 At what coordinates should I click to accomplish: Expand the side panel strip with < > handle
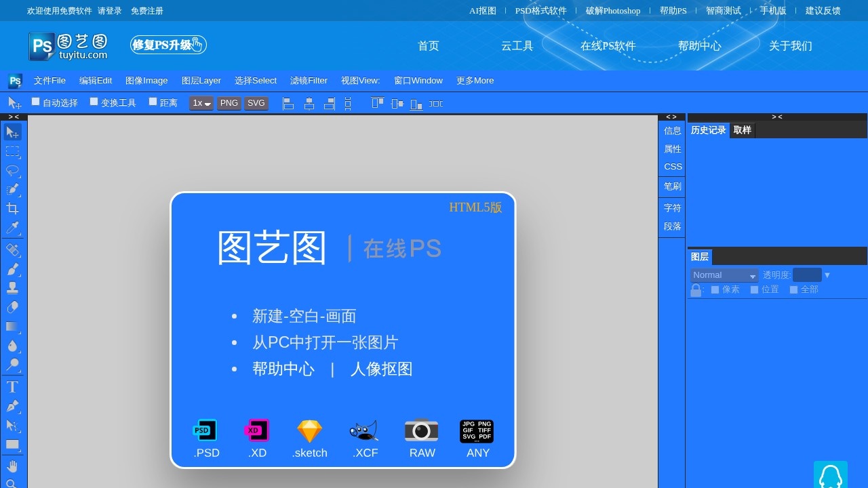[671, 117]
